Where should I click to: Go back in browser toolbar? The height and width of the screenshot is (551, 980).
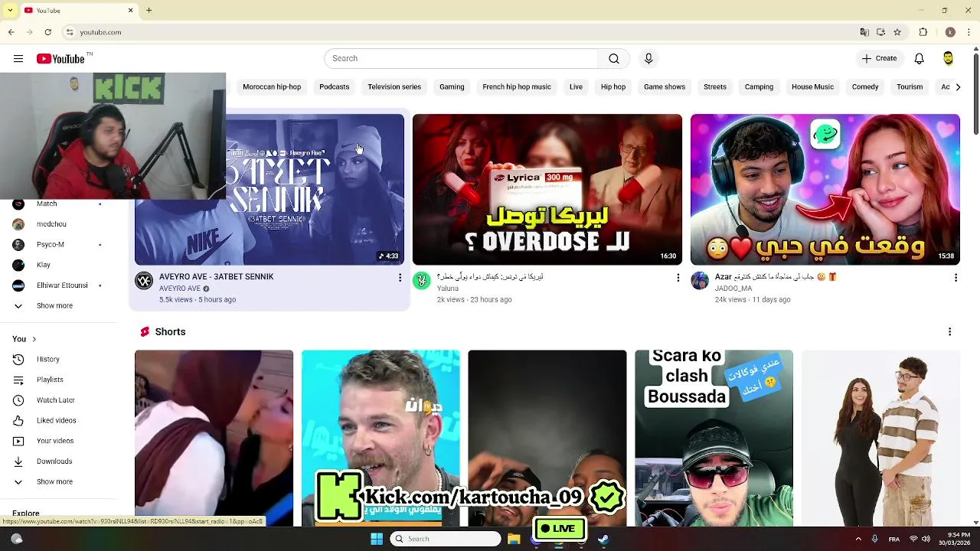pos(11,32)
